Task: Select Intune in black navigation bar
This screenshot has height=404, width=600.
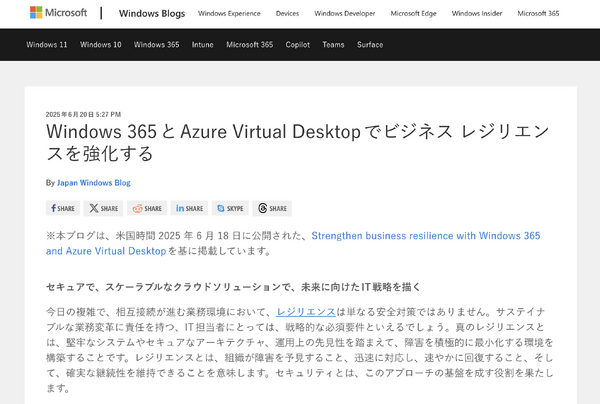Action: click(x=202, y=45)
